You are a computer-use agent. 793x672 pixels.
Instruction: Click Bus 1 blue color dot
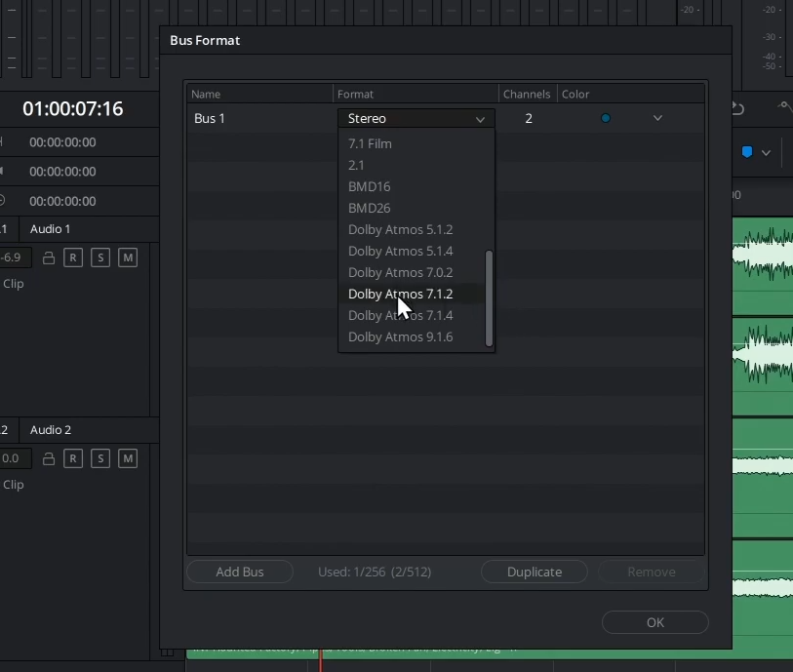[x=606, y=118]
